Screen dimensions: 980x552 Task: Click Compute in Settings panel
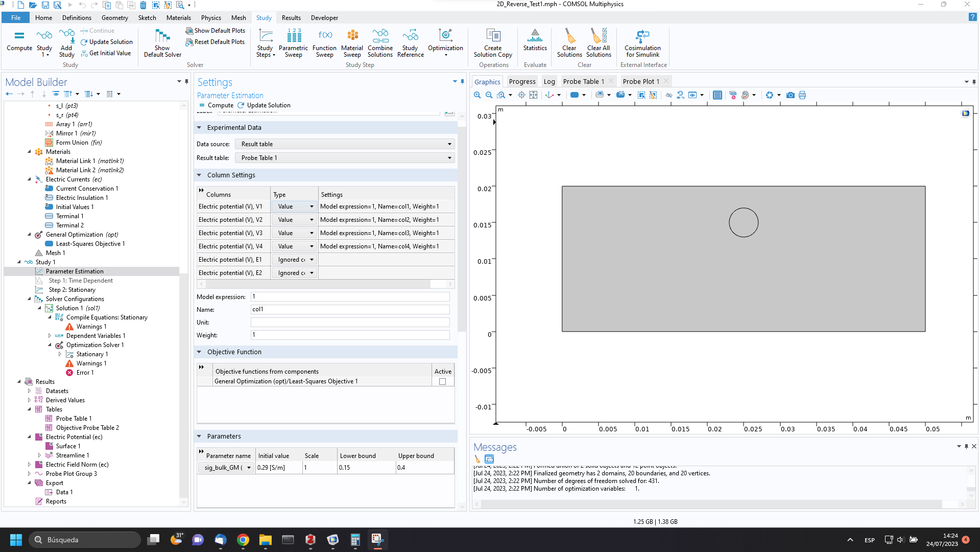[x=216, y=105]
